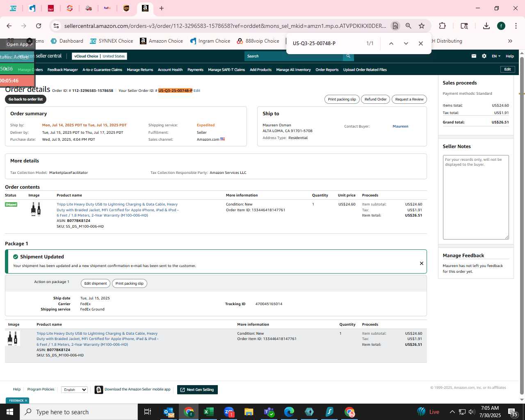Image resolution: width=525 pixels, height=420 pixels.
Task: Click Request a Review button
Action: click(x=409, y=99)
